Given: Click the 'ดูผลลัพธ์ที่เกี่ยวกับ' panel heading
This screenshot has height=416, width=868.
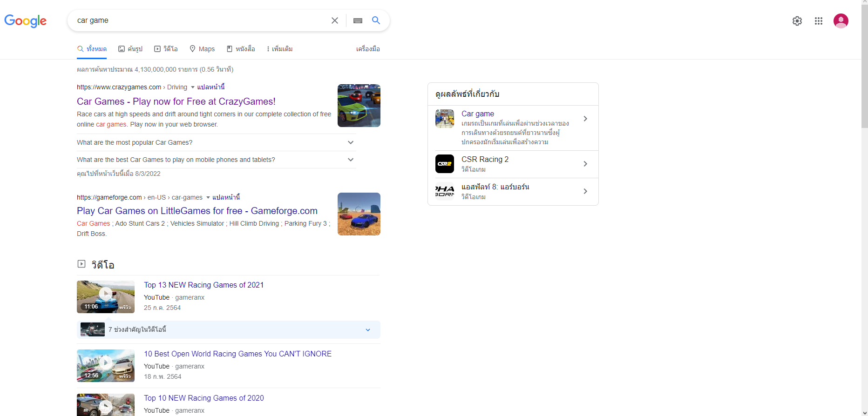Looking at the screenshot, I should tap(468, 94).
